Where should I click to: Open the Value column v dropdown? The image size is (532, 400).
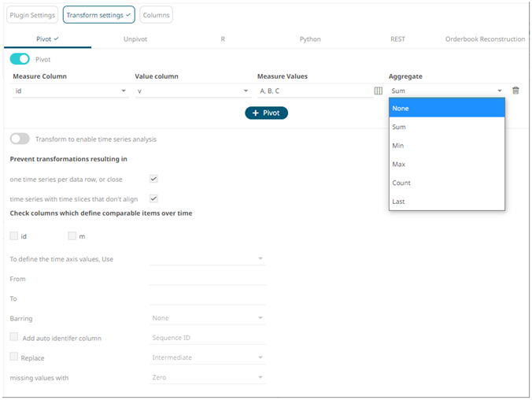point(191,91)
